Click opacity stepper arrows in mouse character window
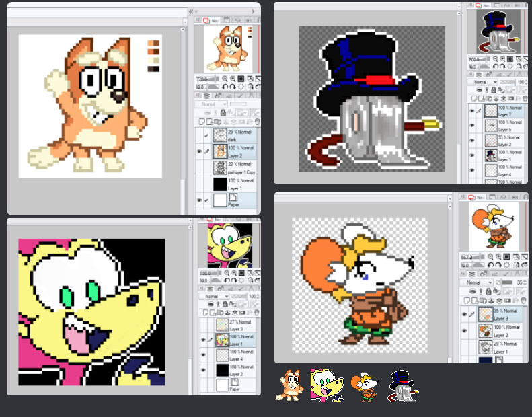The image size is (532, 417). (x=525, y=282)
